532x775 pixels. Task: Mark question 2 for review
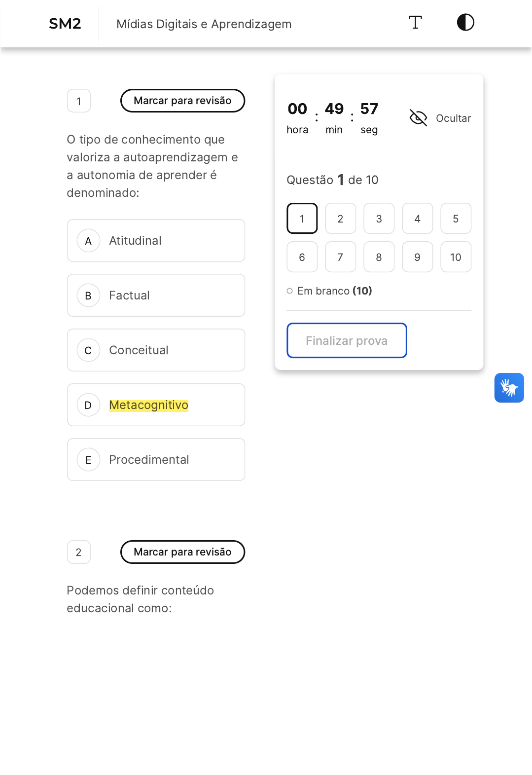pos(182,552)
